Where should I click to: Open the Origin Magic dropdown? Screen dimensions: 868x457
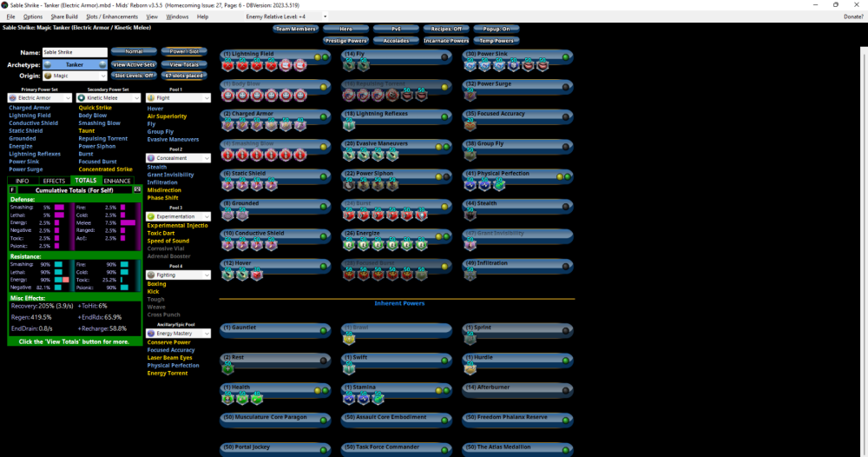point(75,76)
